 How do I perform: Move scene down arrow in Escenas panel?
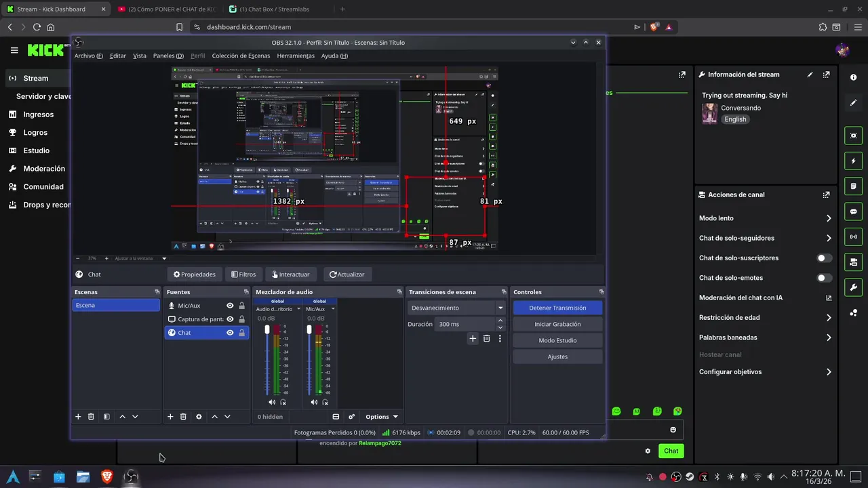pos(135,417)
